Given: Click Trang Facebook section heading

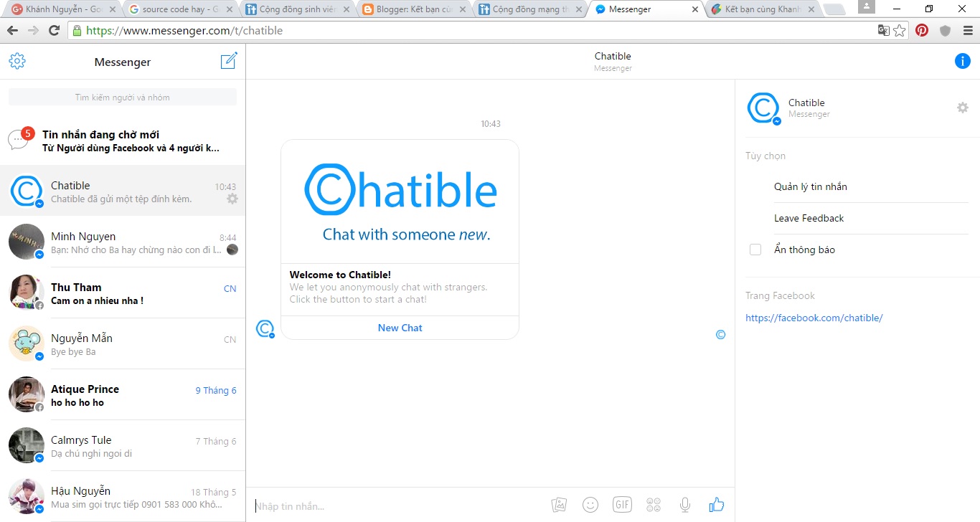Looking at the screenshot, I should pyautogui.click(x=780, y=295).
